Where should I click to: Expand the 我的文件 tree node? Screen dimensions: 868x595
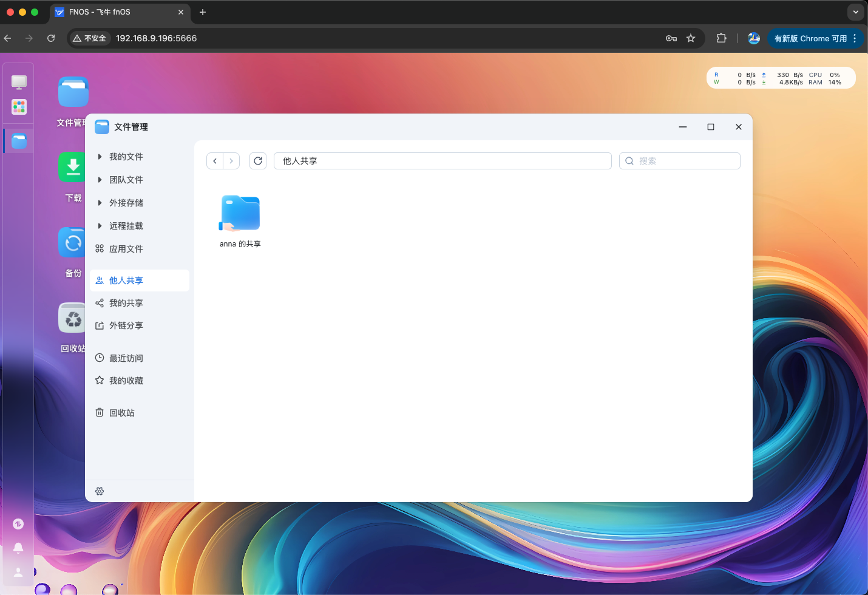click(x=100, y=157)
